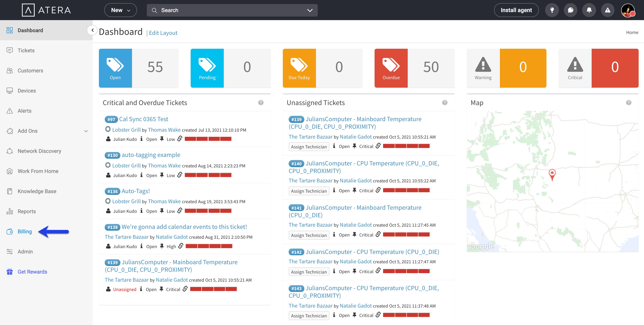Collapse the sidebar with arrow button
The image size is (644, 325).
[x=92, y=30]
